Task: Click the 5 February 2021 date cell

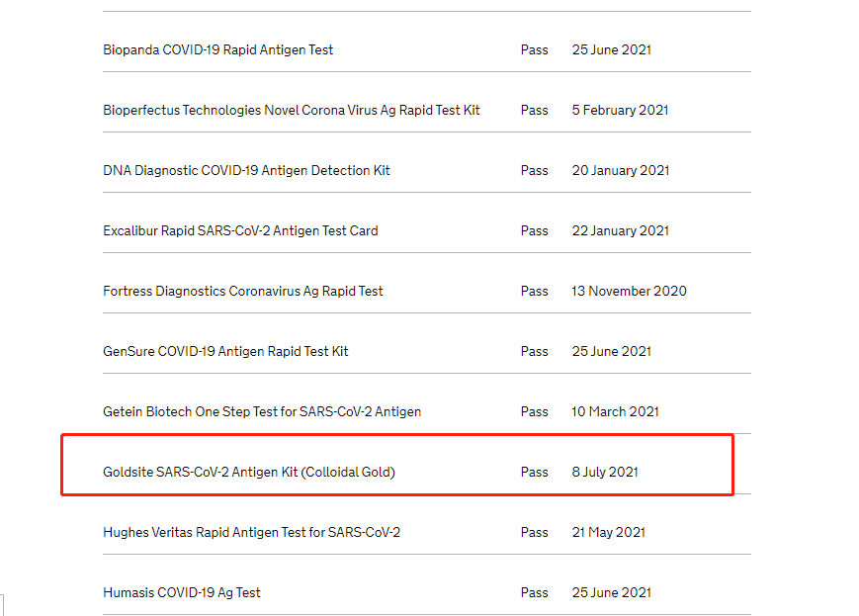Action: [620, 110]
